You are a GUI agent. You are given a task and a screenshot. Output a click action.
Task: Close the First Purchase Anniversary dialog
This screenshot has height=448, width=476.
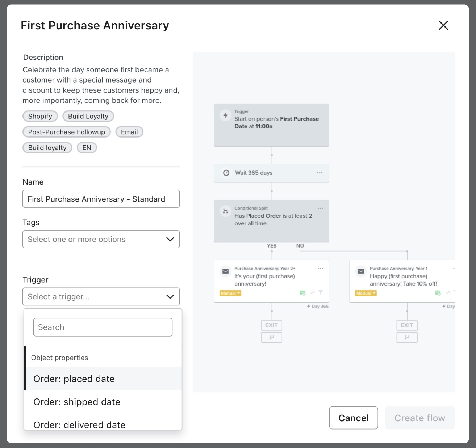coord(443,25)
